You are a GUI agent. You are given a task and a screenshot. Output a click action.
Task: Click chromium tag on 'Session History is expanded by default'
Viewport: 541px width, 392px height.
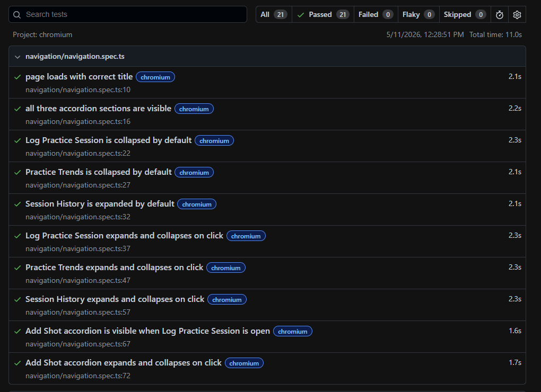pyautogui.click(x=197, y=204)
